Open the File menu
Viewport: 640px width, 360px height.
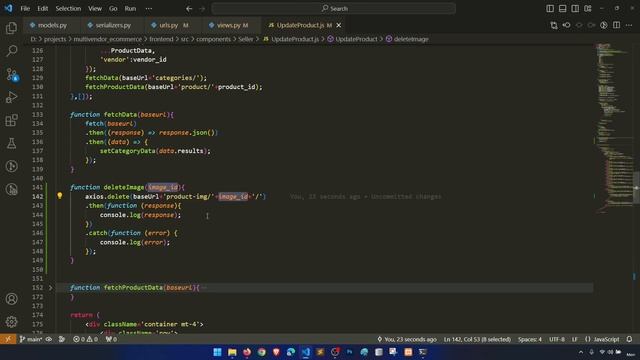pyautogui.click(x=25, y=9)
